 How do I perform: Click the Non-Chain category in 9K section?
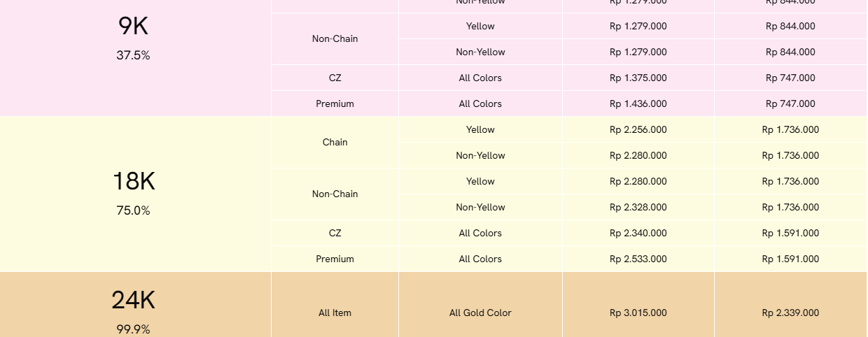click(x=335, y=38)
